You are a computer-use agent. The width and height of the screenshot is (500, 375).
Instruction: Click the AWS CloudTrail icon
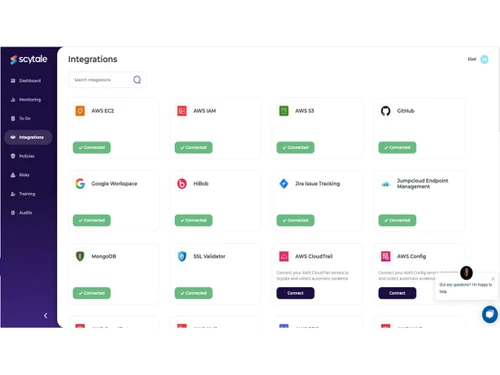[284, 256]
